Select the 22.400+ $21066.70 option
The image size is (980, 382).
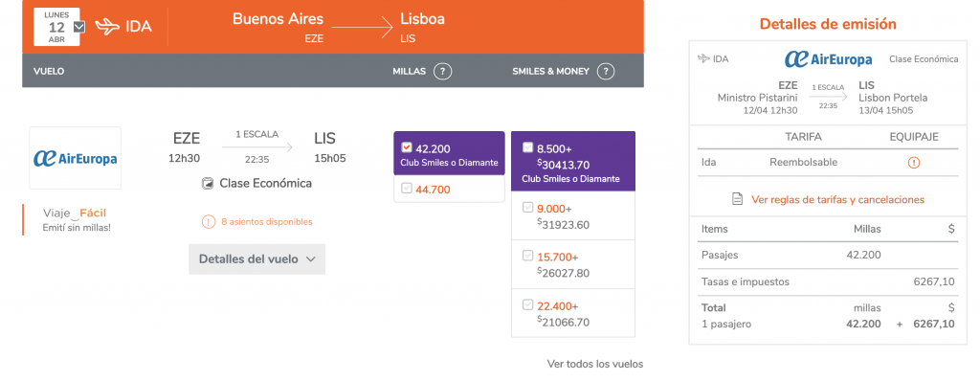tap(528, 304)
